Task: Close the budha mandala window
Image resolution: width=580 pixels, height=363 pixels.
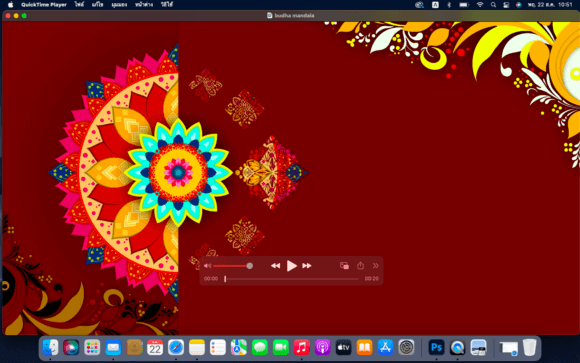Action: click(8, 16)
